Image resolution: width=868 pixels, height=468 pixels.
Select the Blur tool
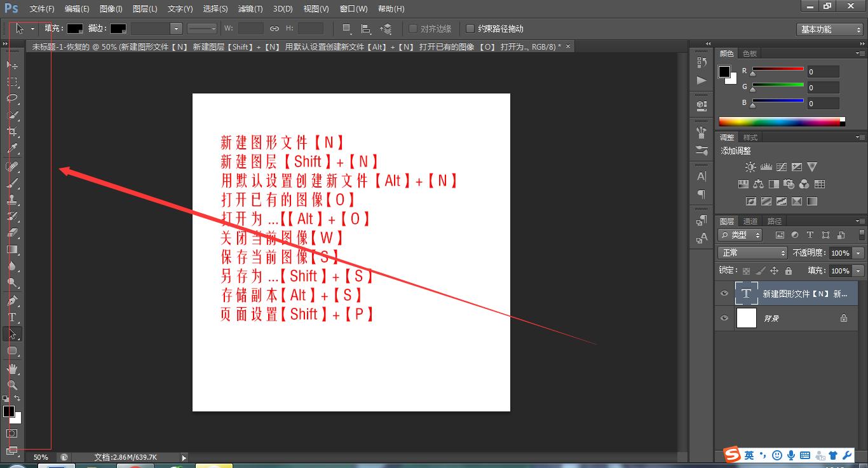pos(12,266)
